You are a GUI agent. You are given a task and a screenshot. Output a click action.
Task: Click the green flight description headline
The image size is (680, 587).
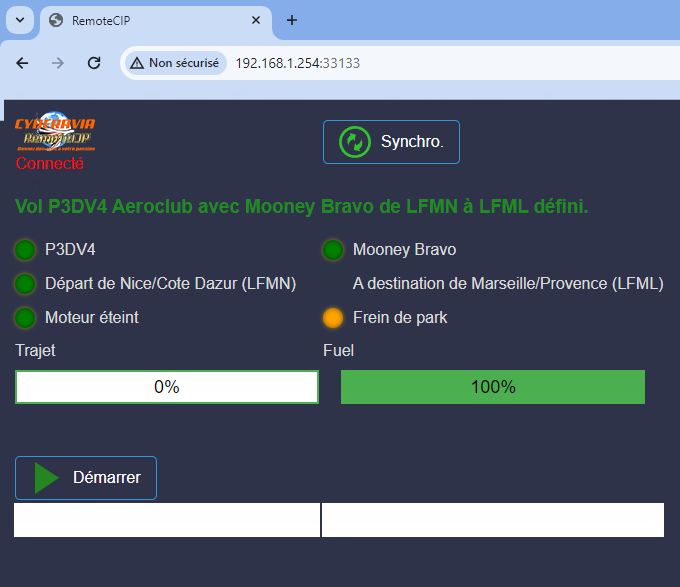point(301,206)
